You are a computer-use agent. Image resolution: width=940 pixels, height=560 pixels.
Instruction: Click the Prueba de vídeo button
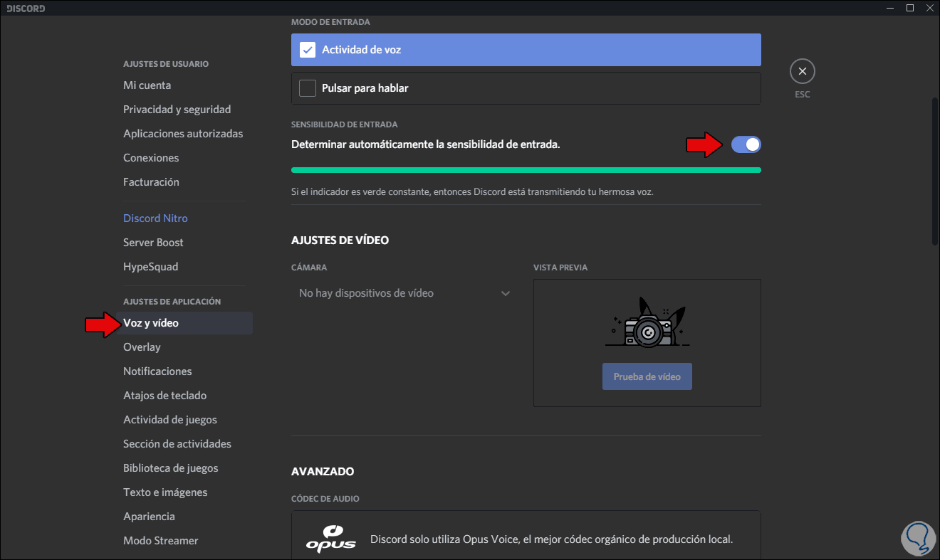click(647, 377)
